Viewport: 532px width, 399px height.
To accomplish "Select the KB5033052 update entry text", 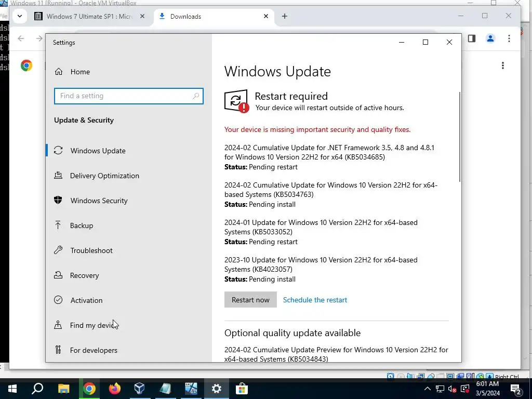I will point(321,227).
